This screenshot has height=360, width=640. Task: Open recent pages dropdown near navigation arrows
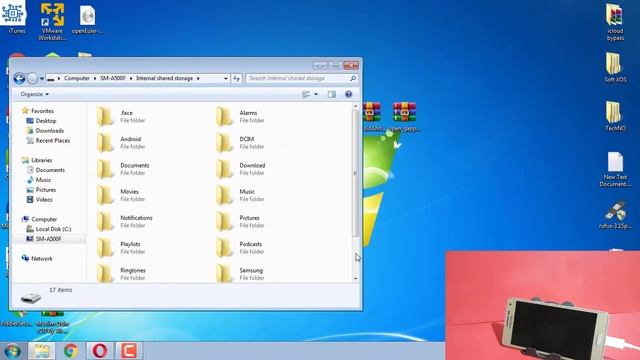[x=42, y=78]
